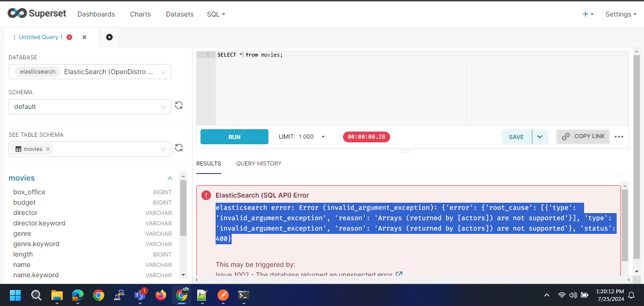
Task: Open Firefox from the taskbar
Action: [161, 295]
